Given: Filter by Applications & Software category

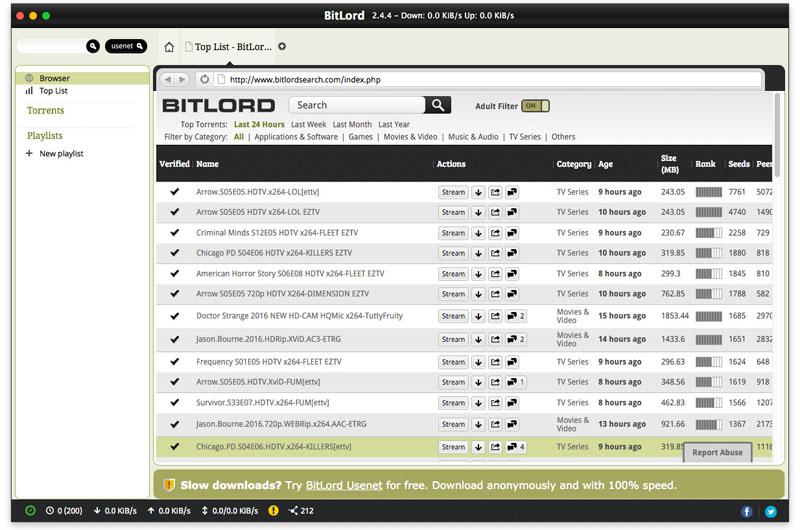Looking at the screenshot, I should 296,137.
